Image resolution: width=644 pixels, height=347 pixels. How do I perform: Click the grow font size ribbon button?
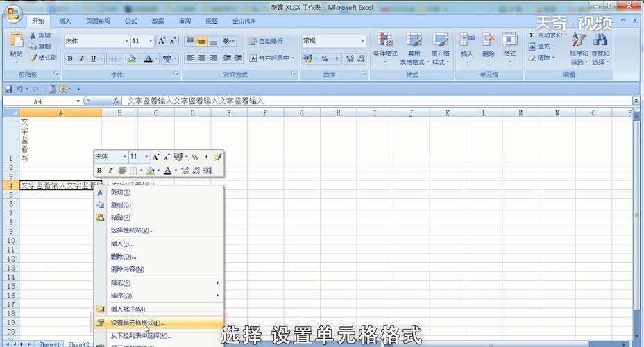coord(162,41)
